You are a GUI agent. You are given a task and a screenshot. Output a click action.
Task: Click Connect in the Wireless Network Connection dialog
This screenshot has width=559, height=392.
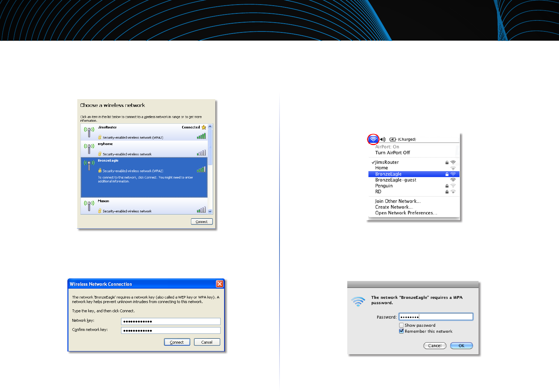[177, 342]
